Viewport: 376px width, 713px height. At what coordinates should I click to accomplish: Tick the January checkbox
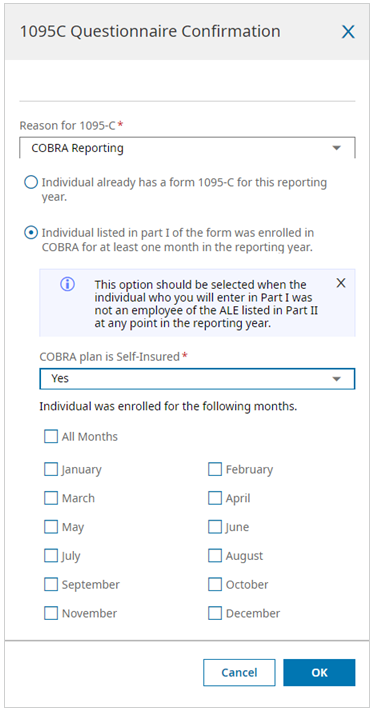pyautogui.click(x=51, y=469)
